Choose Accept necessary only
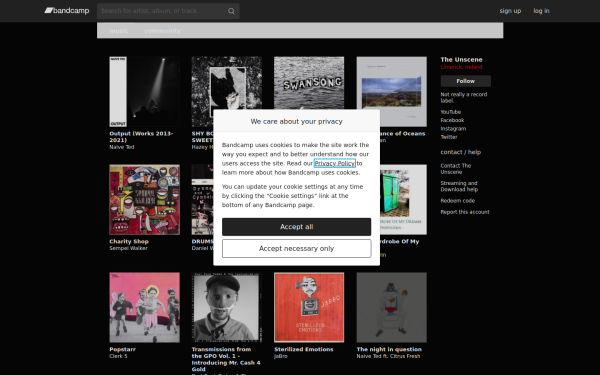The width and height of the screenshot is (600, 375). coord(297,248)
